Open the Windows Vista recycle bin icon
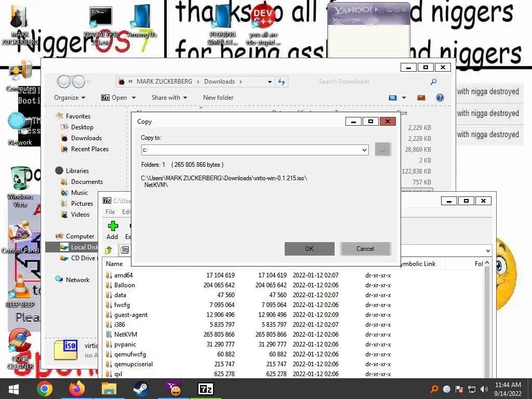This screenshot has width=532, height=399. point(20,186)
